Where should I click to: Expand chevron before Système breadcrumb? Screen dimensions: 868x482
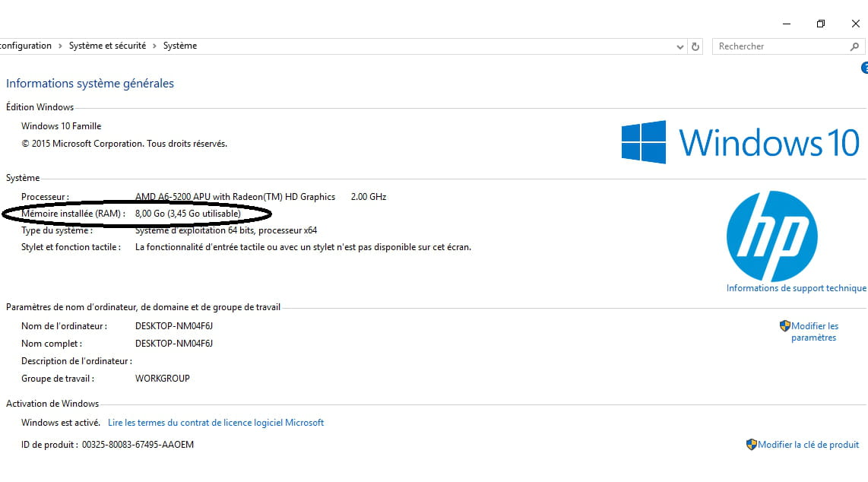[x=154, y=46]
